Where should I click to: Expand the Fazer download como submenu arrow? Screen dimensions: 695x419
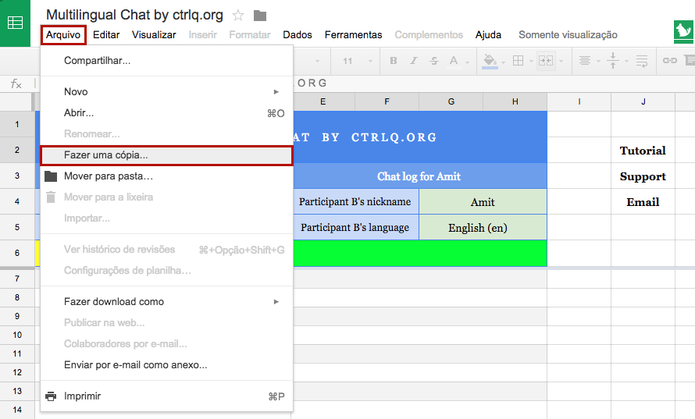[x=276, y=302]
